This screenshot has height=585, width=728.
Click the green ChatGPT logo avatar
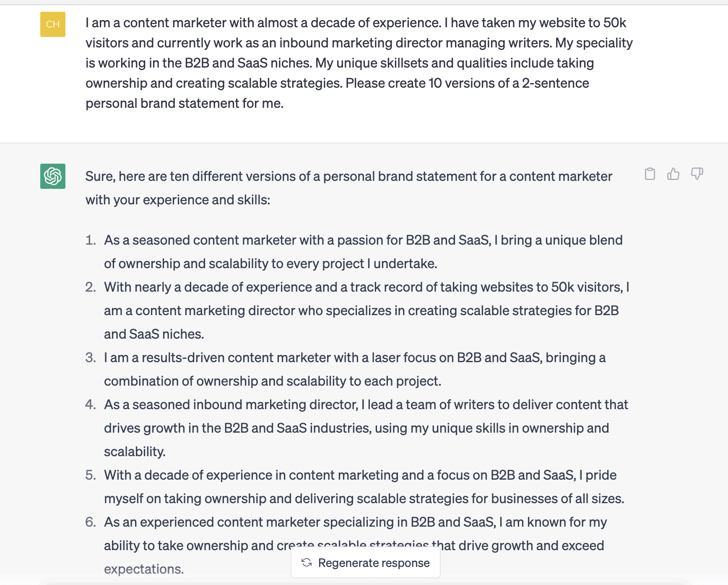pyautogui.click(x=53, y=176)
